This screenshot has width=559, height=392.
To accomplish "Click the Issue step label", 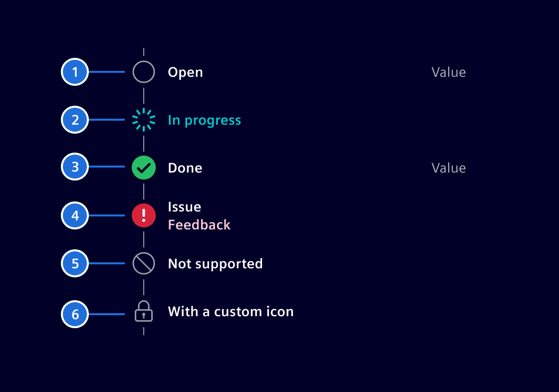I will (x=184, y=207).
